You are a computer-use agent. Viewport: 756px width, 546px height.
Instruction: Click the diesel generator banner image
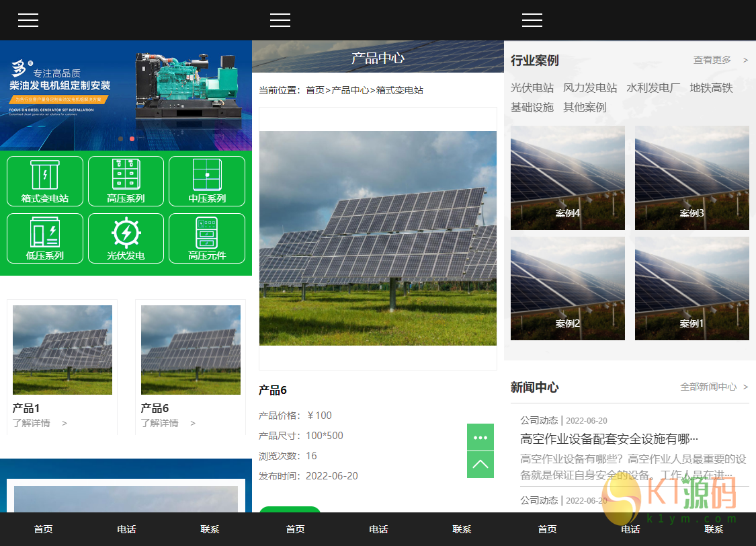click(126, 95)
